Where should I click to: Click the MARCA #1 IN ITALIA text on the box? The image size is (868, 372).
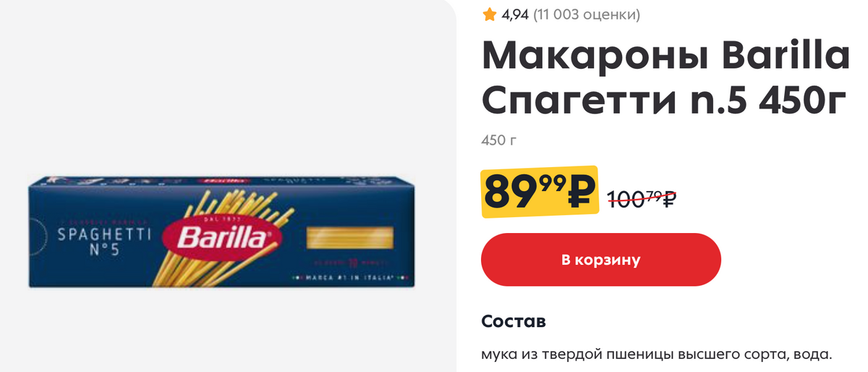[x=349, y=278]
